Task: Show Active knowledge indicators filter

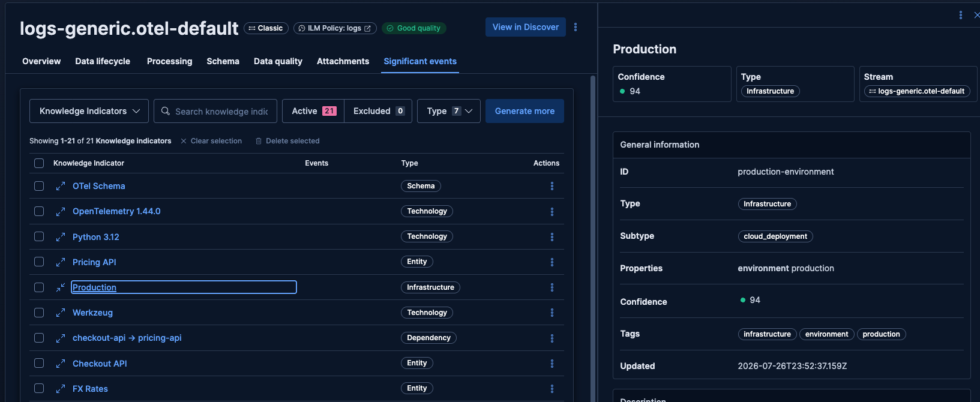Action: (x=313, y=111)
